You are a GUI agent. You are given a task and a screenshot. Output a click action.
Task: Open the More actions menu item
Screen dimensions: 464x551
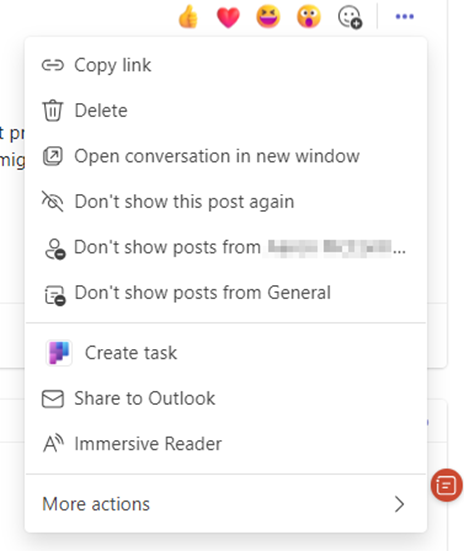pyautogui.click(x=226, y=504)
